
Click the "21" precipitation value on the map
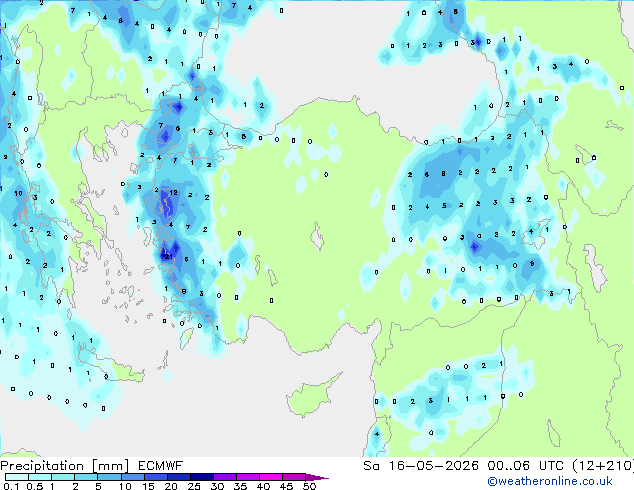pyautogui.click(x=169, y=256)
